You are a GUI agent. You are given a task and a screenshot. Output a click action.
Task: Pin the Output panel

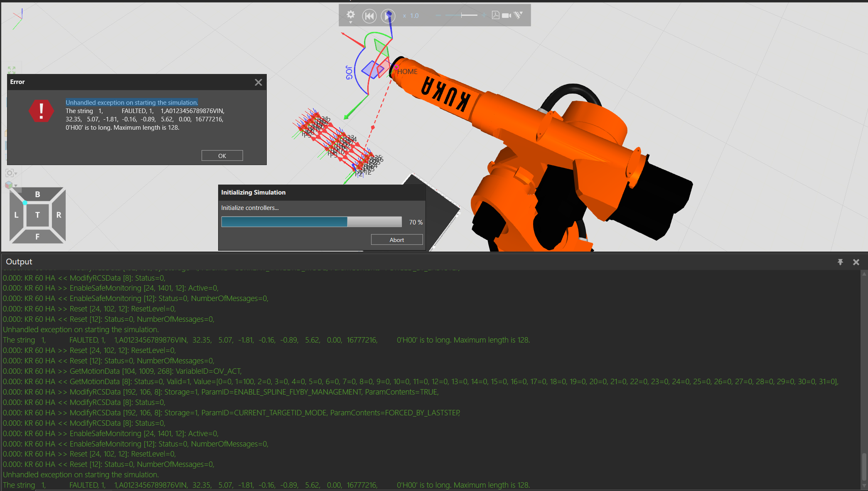pyautogui.click(x=840, y=262)
